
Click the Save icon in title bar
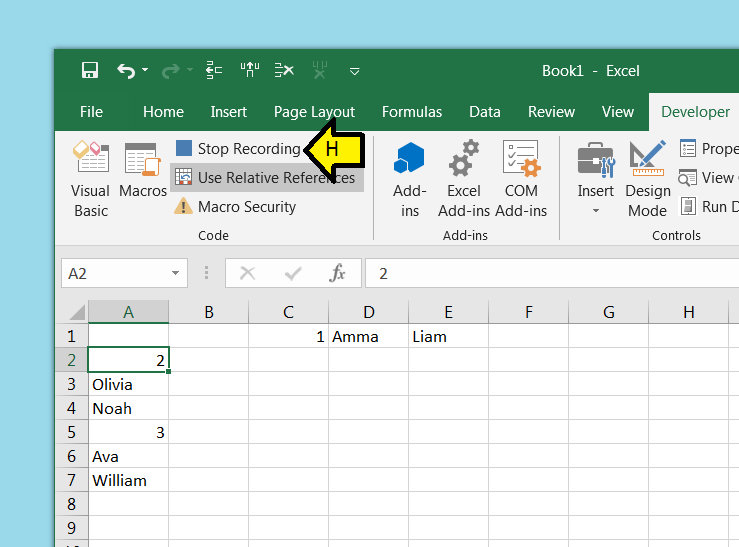tap(90, 71)
